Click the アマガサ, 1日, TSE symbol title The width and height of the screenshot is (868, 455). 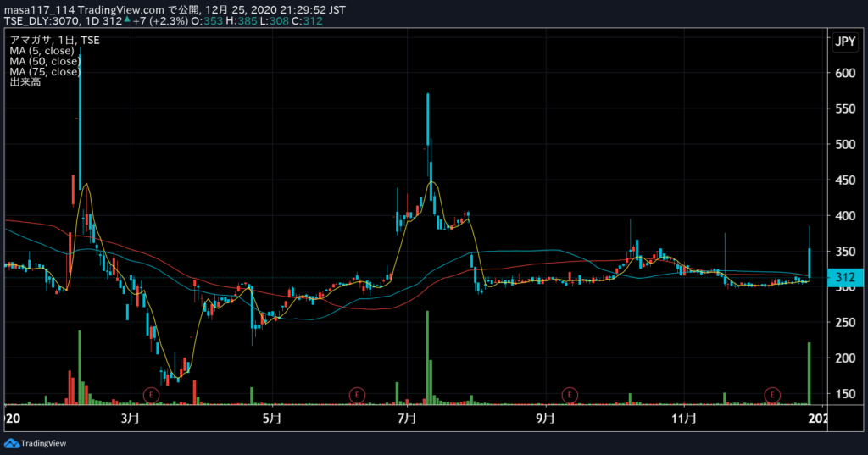click(54, 41)
